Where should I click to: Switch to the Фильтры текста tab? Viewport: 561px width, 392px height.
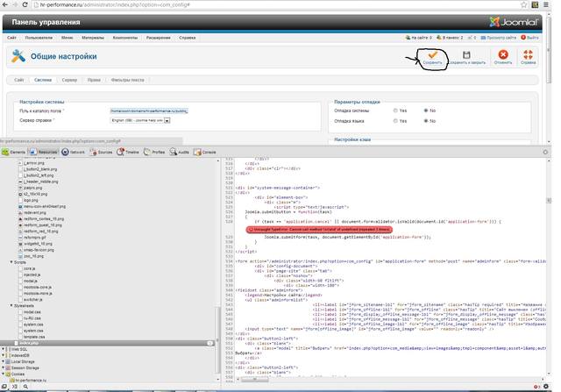point(127,80)
